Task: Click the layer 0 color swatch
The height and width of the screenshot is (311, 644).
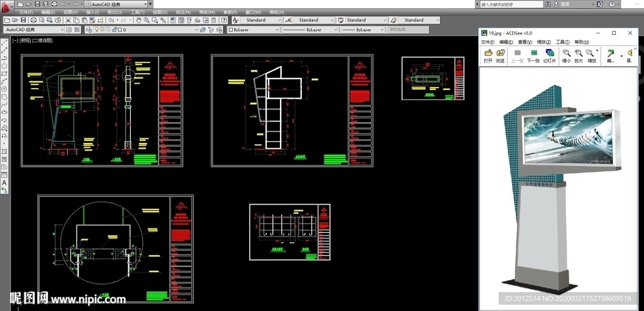Action: [x=120, y=30]
